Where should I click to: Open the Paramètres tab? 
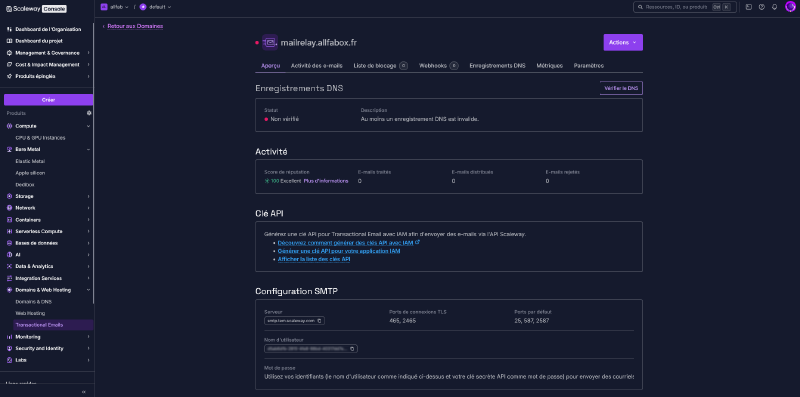589,66
